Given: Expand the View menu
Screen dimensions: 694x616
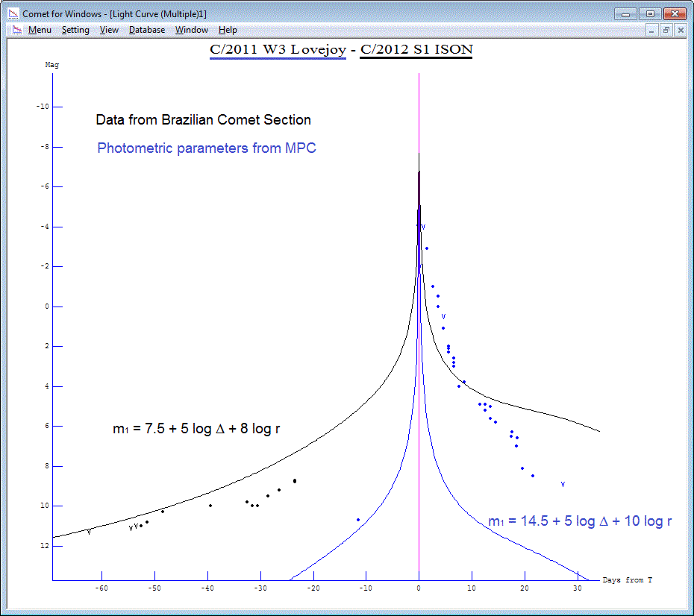Looking at the screenshot, I should (109, 30).
